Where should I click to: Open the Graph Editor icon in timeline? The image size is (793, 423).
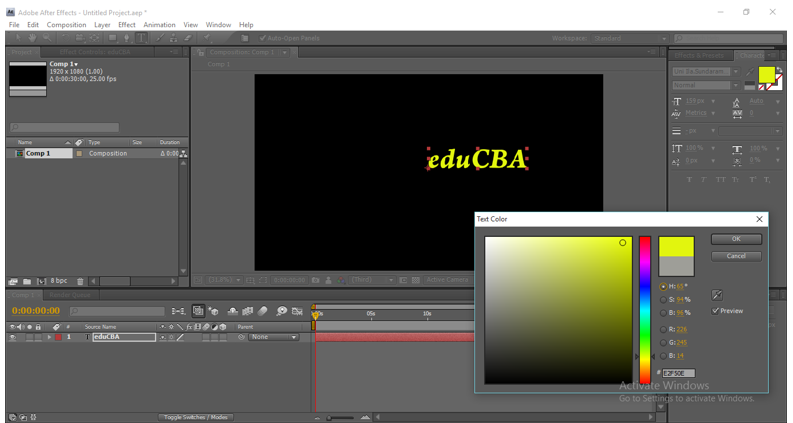pos(297,311)
